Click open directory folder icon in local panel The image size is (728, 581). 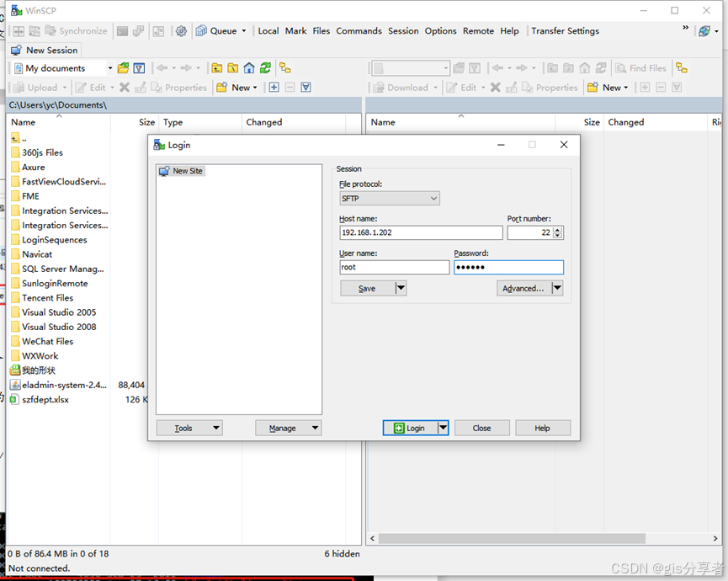(x=123, y=68)
